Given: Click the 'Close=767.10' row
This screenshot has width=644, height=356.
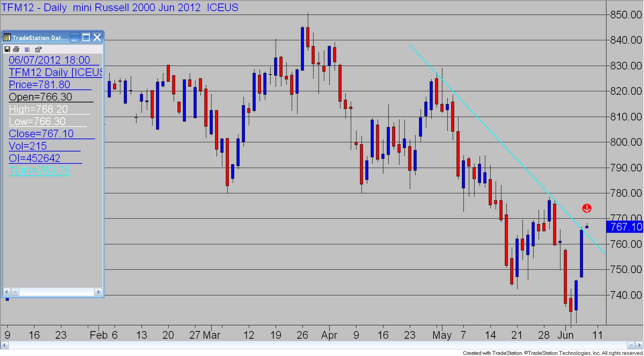Looking at the screenshot, I should [41, 134].
